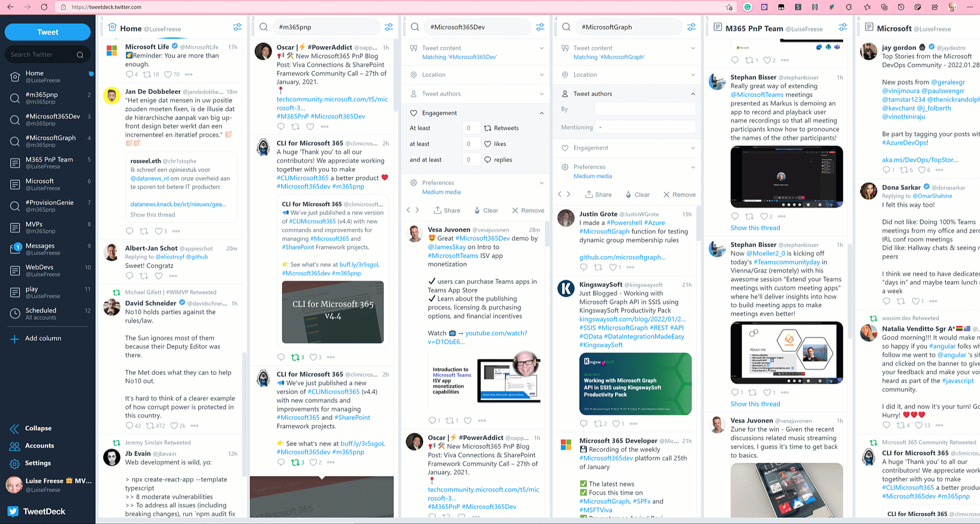Image resolution: width=980 pixels, height=524 pixels.
Task: Open Home column filter settings icon
Action: (237, 27)
